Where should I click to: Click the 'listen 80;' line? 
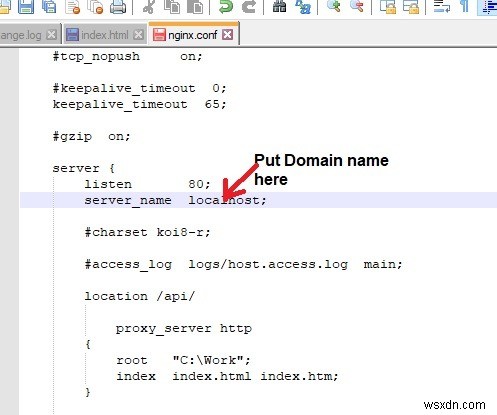(x=147, y=184)
